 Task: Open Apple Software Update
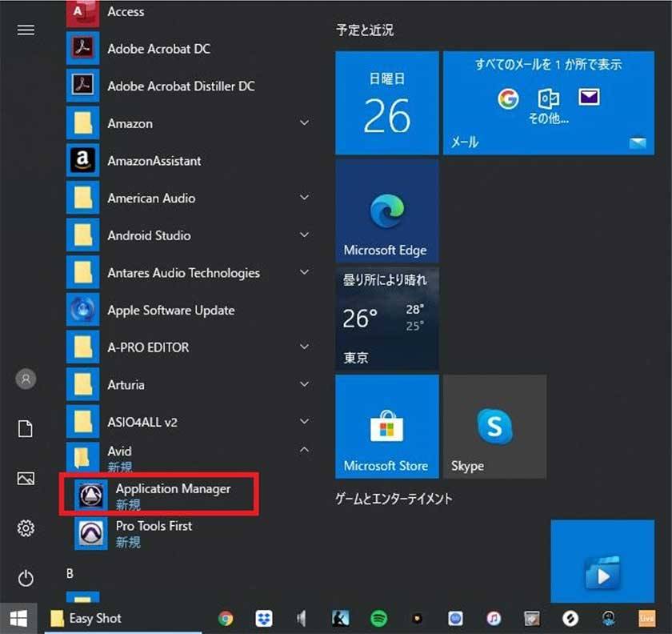click(x=192, y=310)
